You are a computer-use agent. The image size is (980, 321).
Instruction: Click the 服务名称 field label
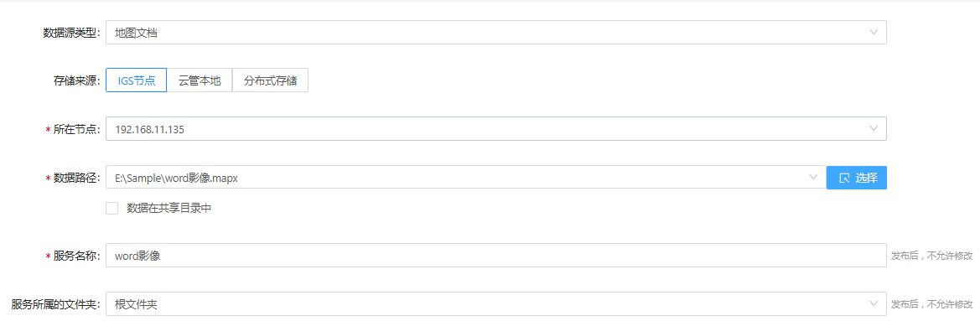pos(76,256)
